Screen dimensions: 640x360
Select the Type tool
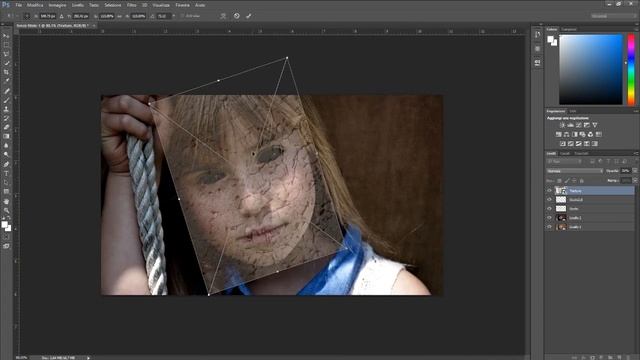click(x=6, y=173)
